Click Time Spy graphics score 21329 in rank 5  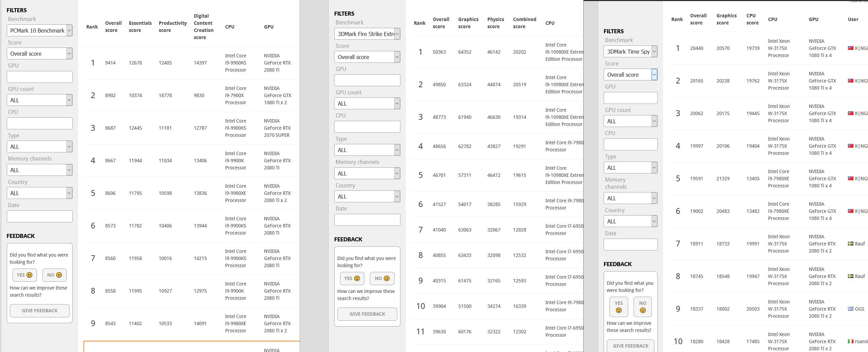coord(723,179)
